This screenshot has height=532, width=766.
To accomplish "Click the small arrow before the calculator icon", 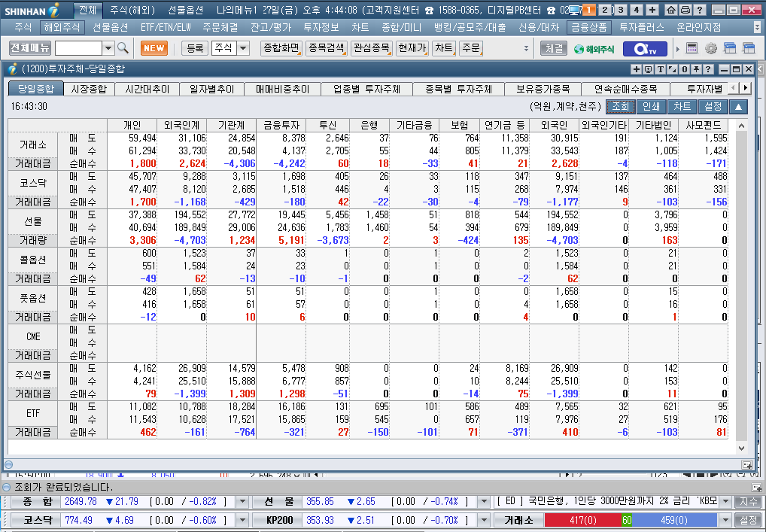I will point(677,48).
